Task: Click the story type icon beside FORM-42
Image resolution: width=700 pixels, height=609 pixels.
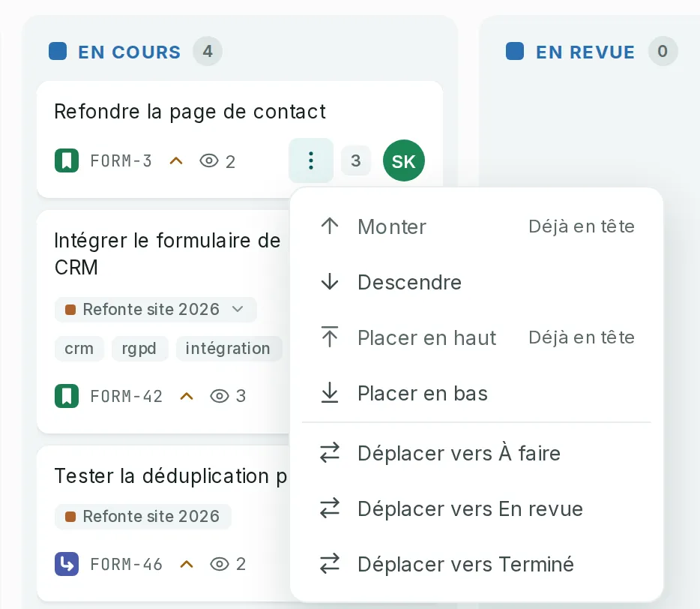Action: click(67, 396)
